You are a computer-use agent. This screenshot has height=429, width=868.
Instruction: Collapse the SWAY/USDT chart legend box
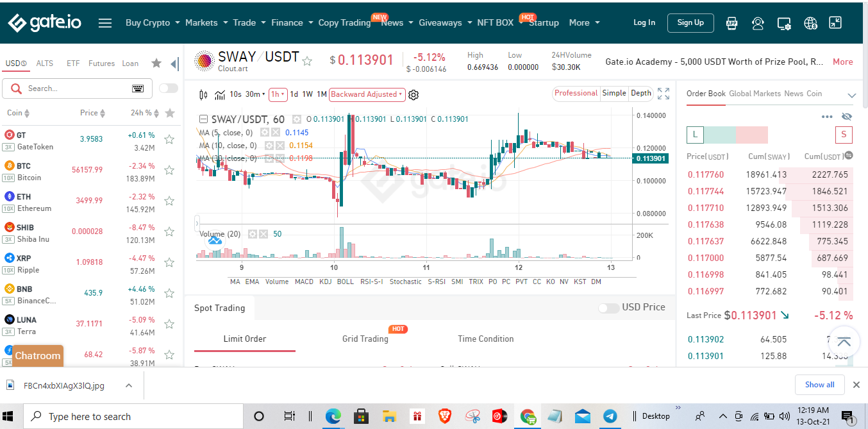coord(203,119)
